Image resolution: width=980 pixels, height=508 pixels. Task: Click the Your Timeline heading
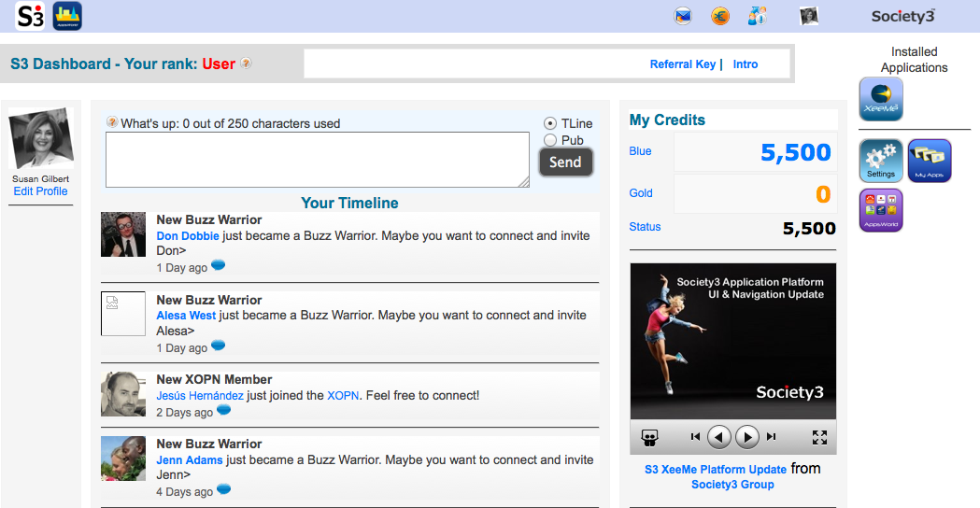coord(349,203)
